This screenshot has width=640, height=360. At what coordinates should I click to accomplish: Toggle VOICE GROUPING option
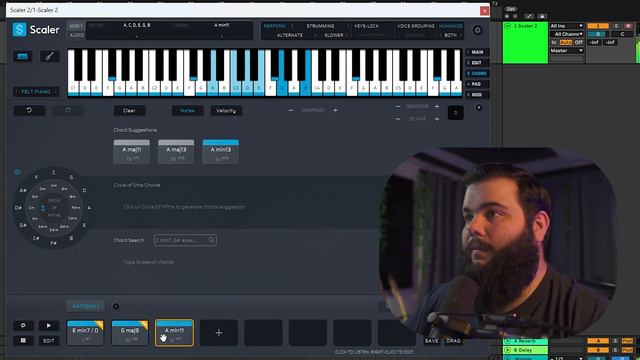pos(416,26)
